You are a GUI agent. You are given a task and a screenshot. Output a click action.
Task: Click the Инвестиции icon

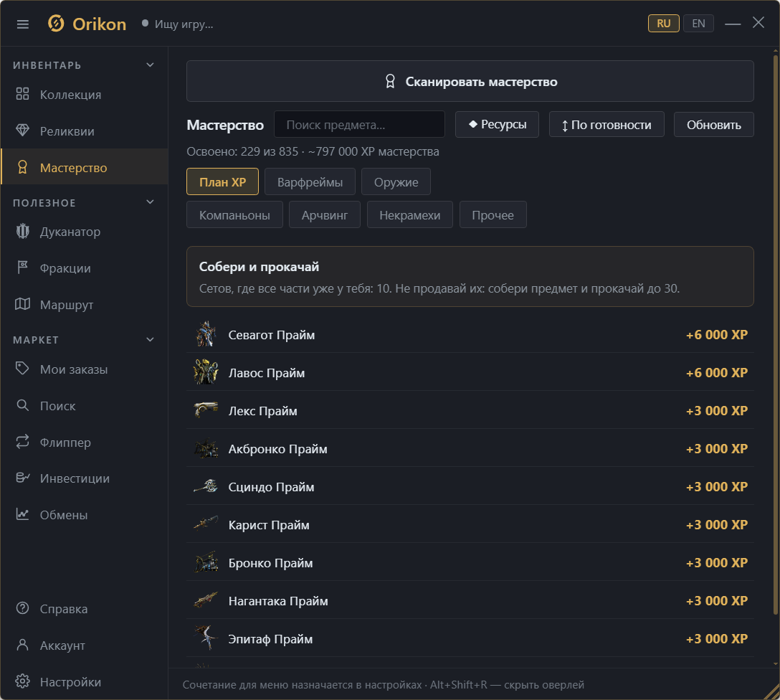click(22, 478)
